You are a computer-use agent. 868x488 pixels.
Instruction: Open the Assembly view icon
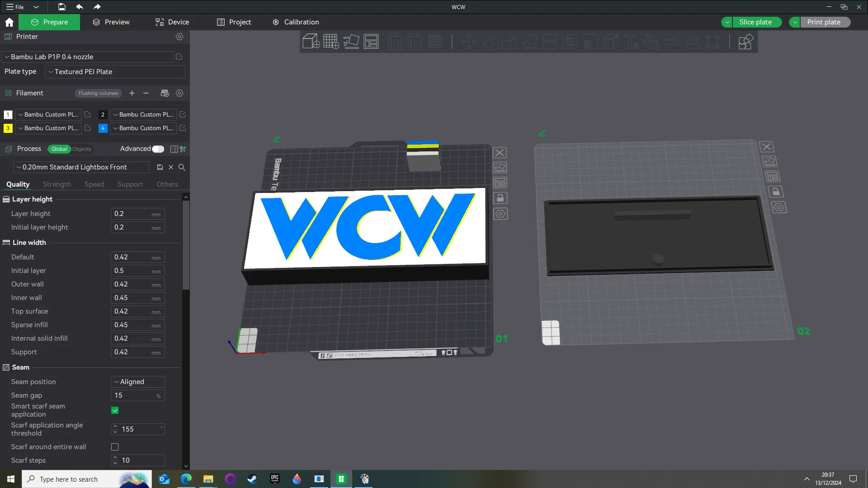click(x=745, y=42)
